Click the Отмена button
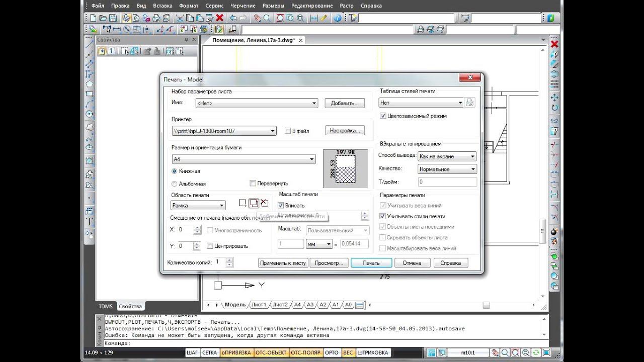The width and height of the screenshot is (644, 362). (412, 263)
